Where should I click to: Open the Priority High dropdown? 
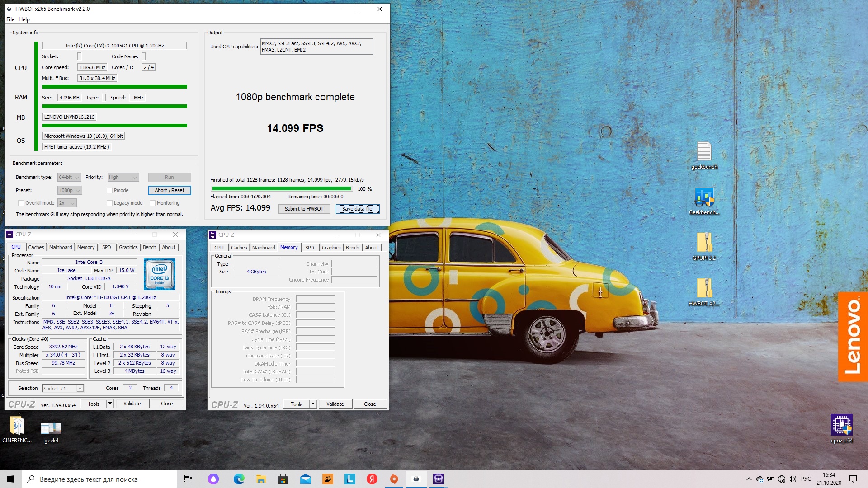[123, 177]
